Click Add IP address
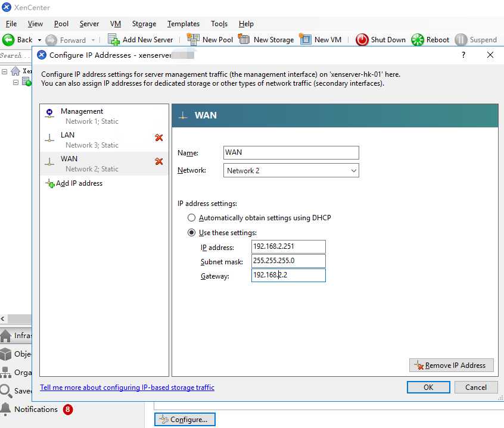The image size is (504, 428). click(x=74, y=183)
